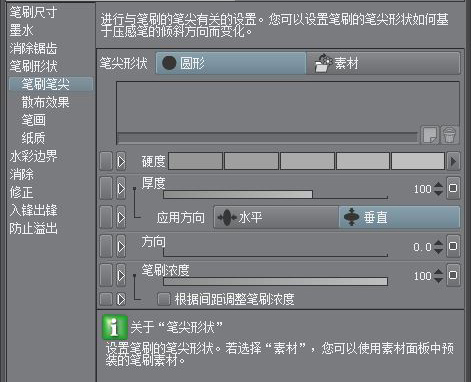
Task: Toggle show-in-palette box for 方向 row
Action: tap(106, 246)
